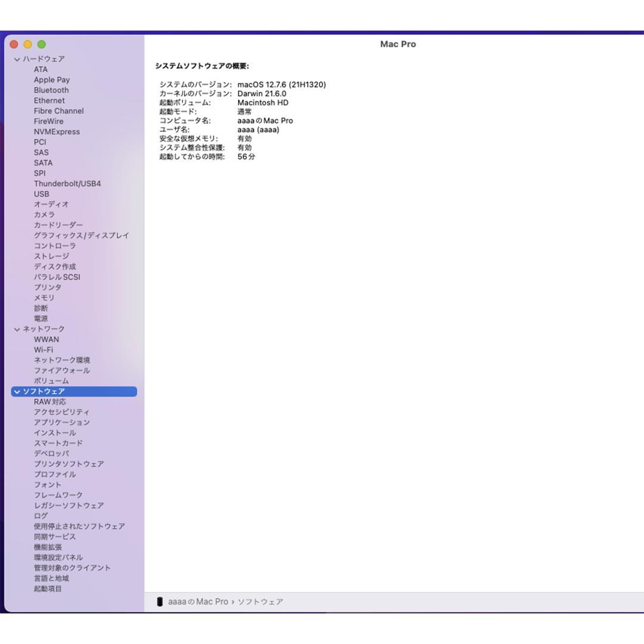This screenshot has height=644, width=644.
Task: Select ネットワーク環境 entry
Action: (x=62, y=360)
